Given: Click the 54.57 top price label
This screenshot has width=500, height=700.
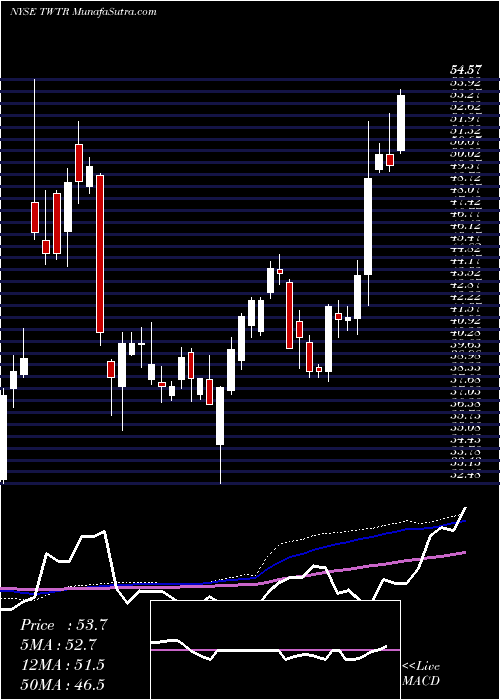Looking at the screenshot, I should (466, 70).
